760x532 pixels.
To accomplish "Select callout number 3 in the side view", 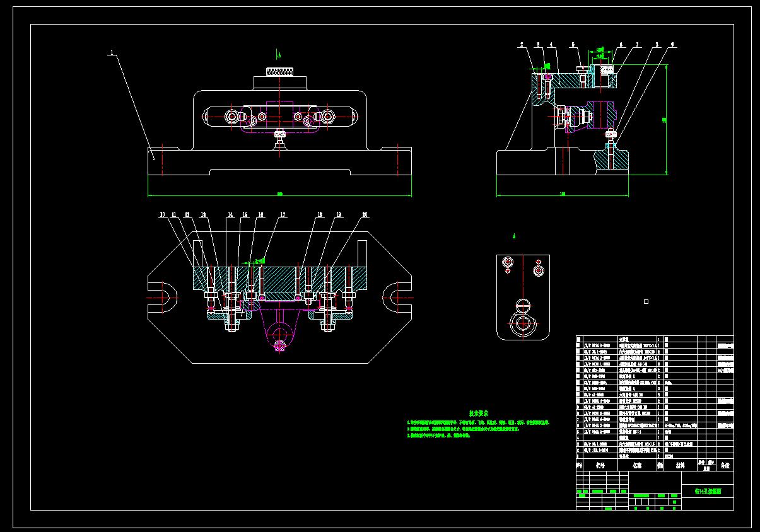I will click(538, 45).
